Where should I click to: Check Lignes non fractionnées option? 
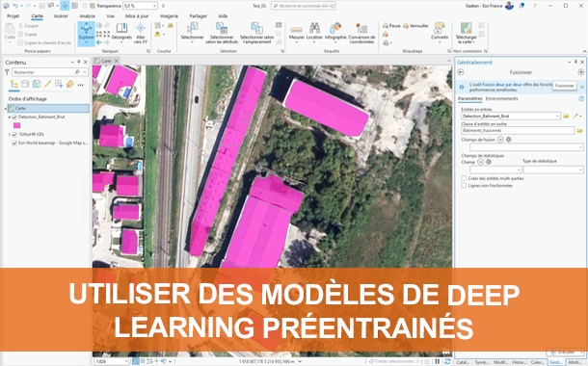pos(464,186)
